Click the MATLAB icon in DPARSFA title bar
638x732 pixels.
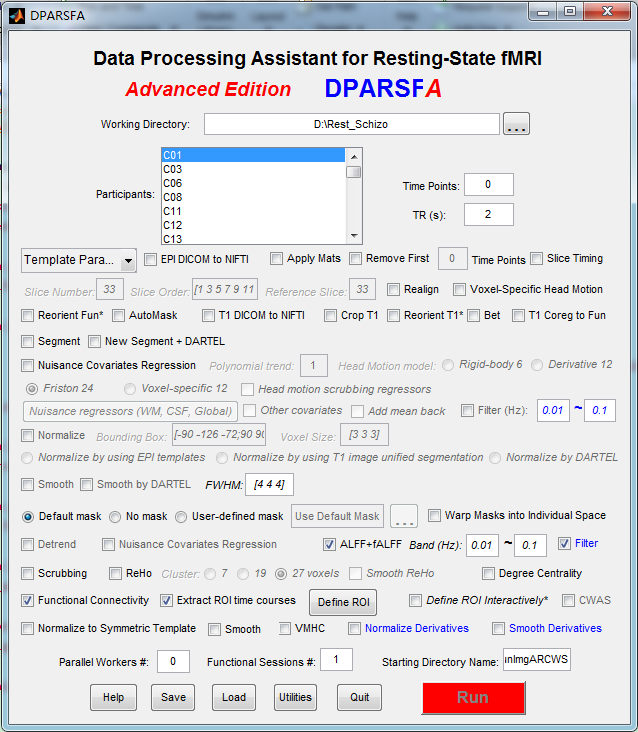[x=16, y=16]
